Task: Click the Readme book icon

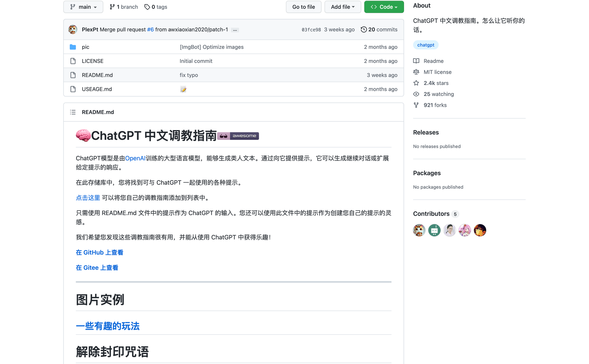Action: 416,61
